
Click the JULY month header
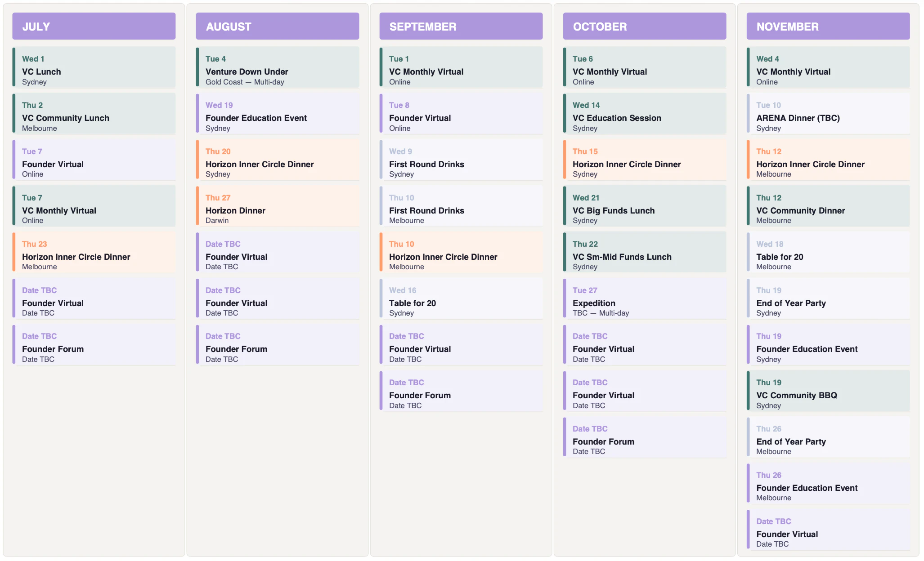pos(94,27)
